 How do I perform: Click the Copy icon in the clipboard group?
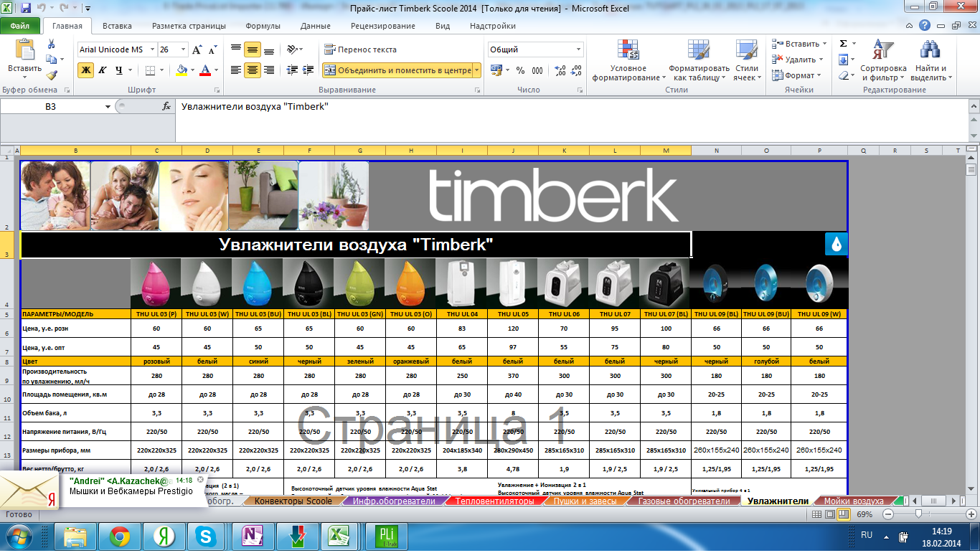51,60
